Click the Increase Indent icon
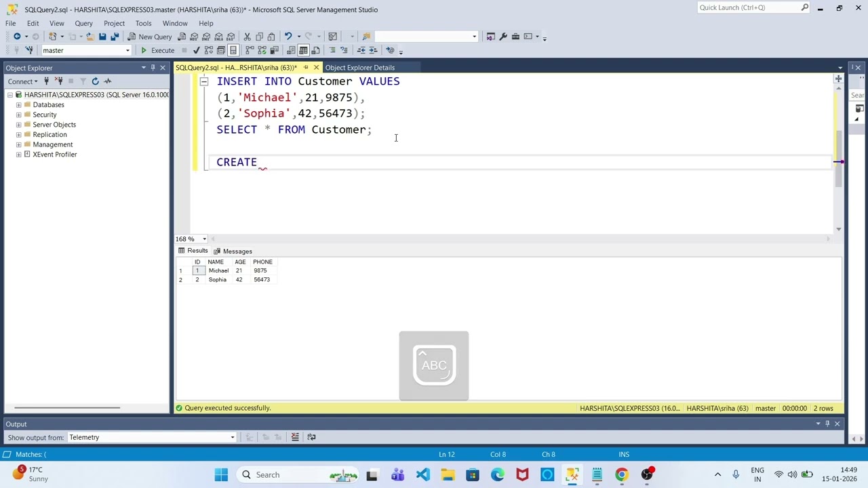 373,50
